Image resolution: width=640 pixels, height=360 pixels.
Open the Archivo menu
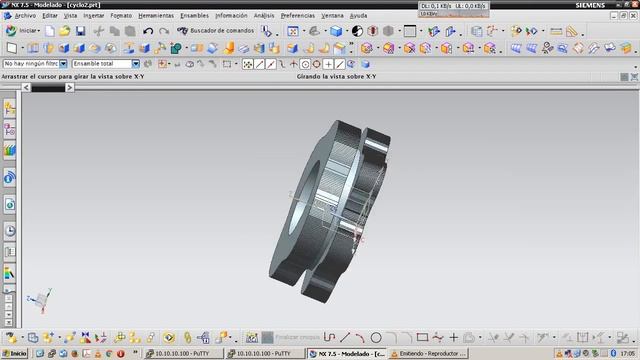(x=25, y=16)
